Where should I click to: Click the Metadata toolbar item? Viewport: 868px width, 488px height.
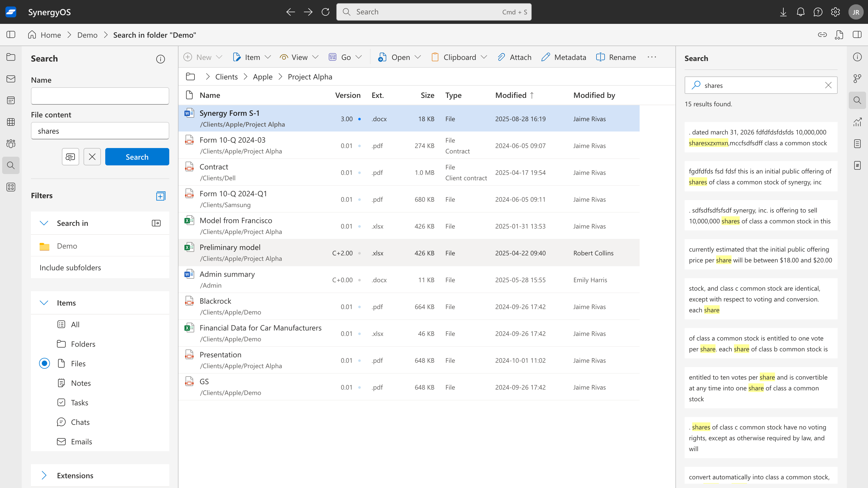[564, 57]
